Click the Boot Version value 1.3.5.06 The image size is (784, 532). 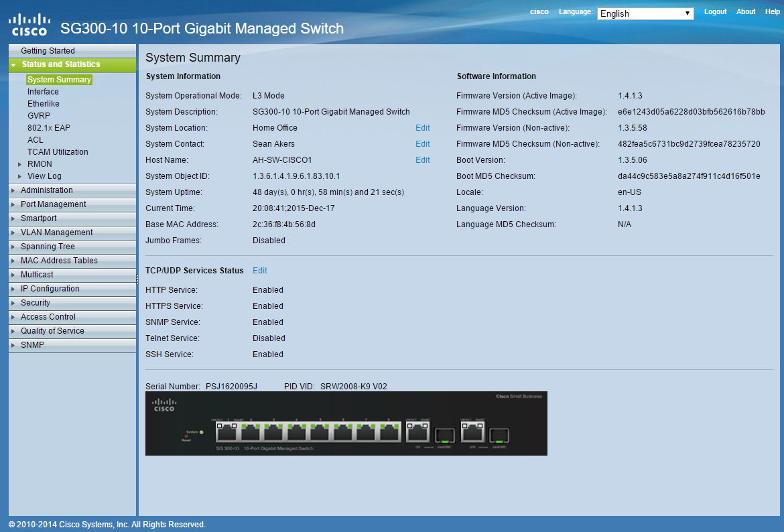pos(633,159)
